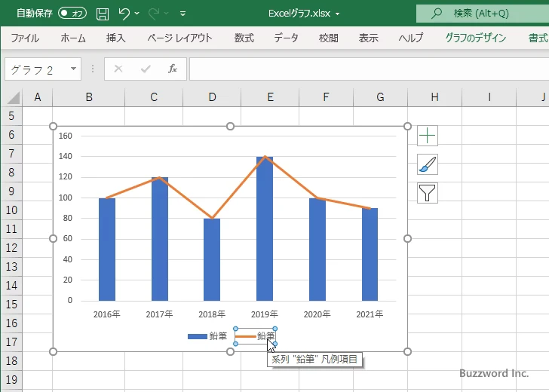Viewport: 549px width, 392px height.
Task: Click the formula bar Cancel X icon
Action: (118, 69)
